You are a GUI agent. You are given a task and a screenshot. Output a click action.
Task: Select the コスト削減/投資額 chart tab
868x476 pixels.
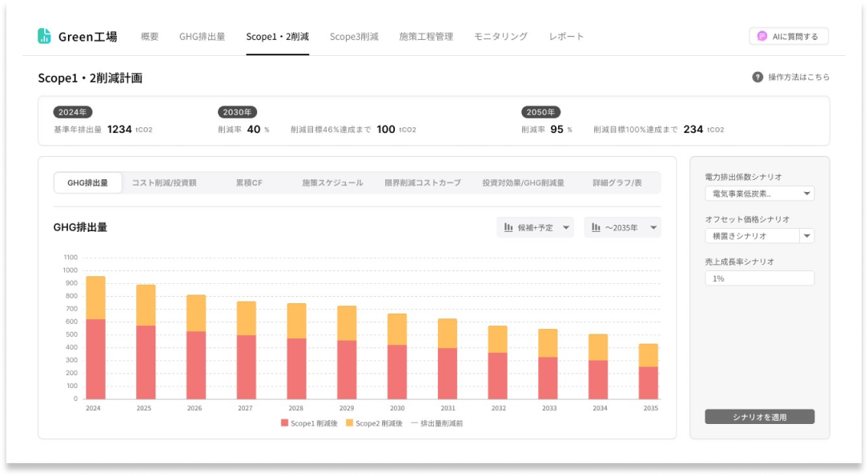164,182
